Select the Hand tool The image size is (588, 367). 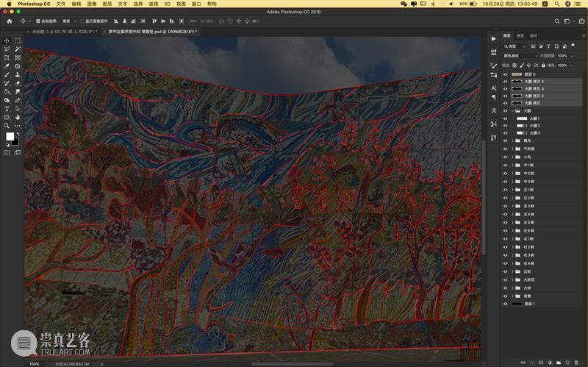tap(18, 117)
